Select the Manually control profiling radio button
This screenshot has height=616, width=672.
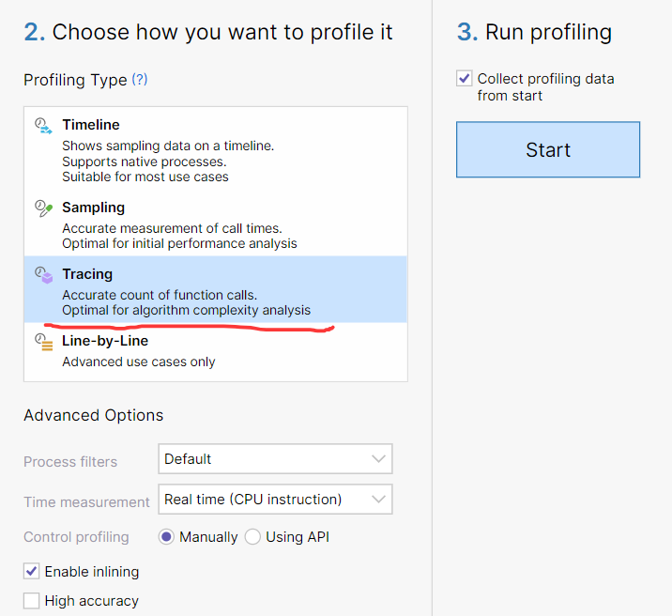click(167, 537)
